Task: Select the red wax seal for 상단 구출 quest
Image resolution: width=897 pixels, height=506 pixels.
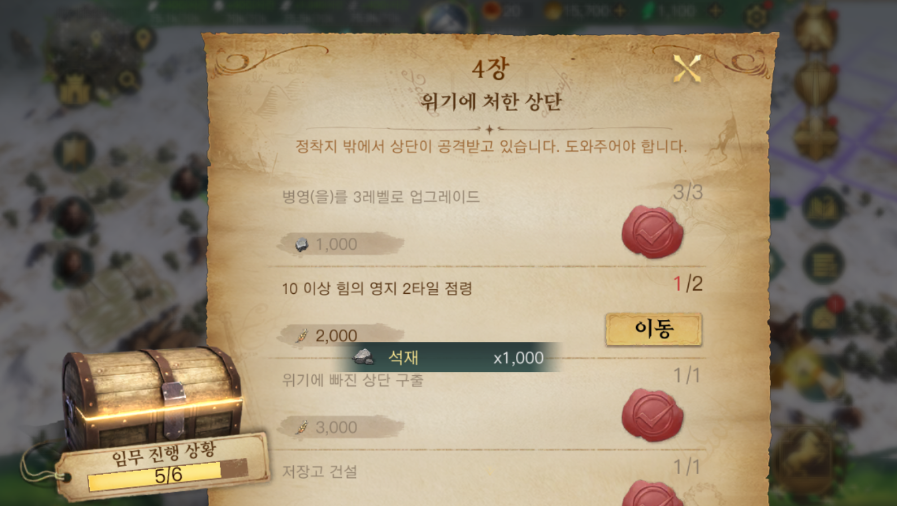Action: (x=653, y=415)
